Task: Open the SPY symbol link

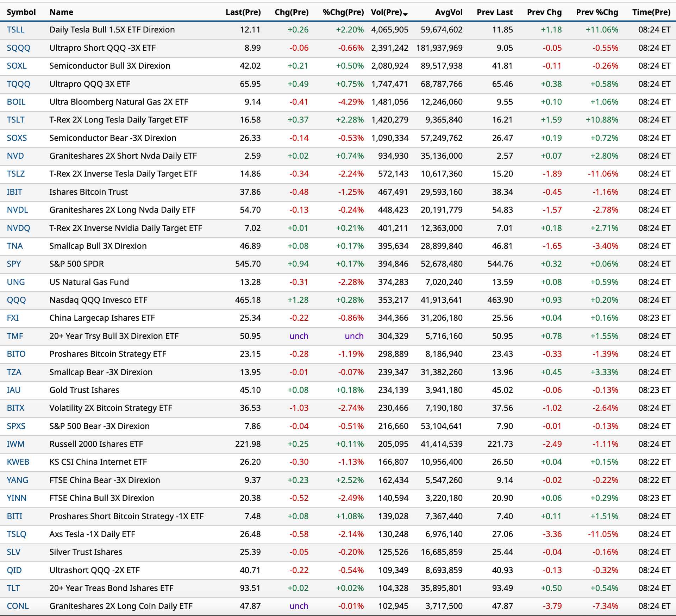Action: pos(14,264)
